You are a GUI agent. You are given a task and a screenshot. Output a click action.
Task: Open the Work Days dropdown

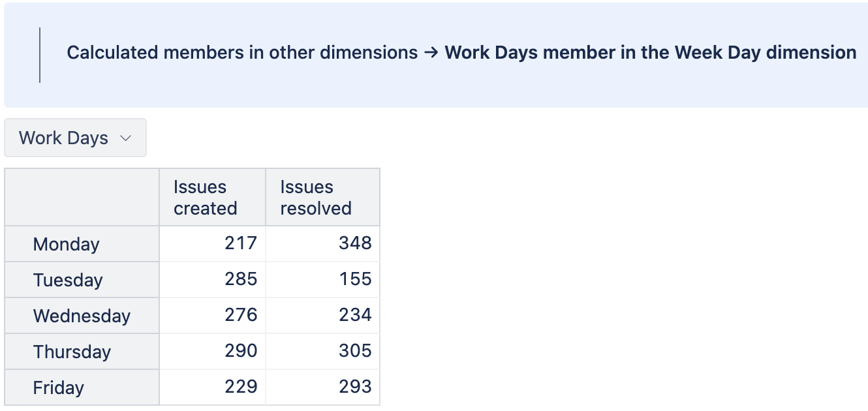74,138
